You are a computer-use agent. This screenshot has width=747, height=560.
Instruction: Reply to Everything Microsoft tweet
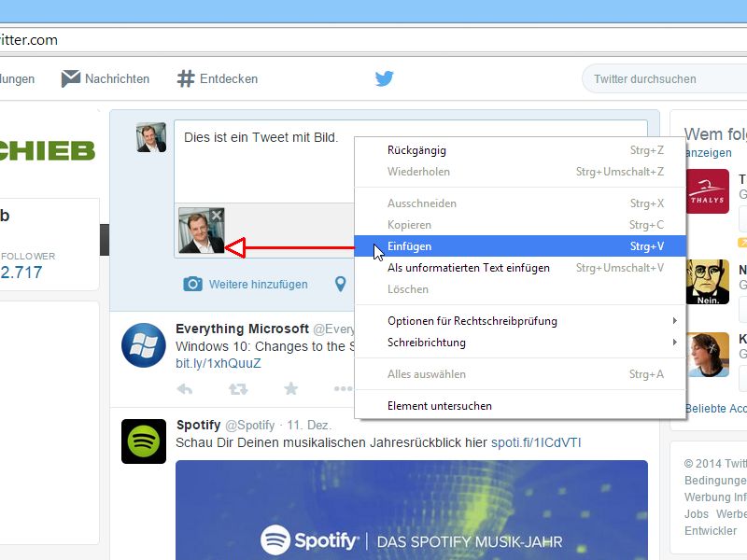185,389
